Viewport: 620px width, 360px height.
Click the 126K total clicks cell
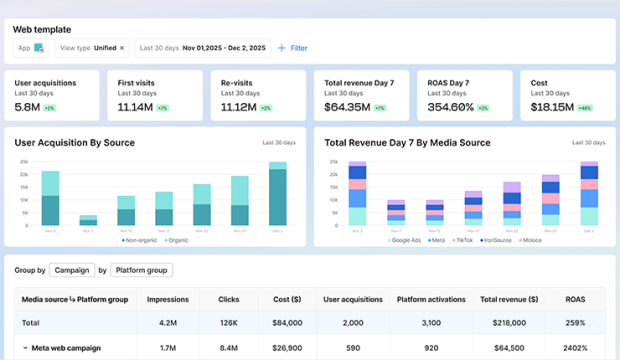[229, 323]
